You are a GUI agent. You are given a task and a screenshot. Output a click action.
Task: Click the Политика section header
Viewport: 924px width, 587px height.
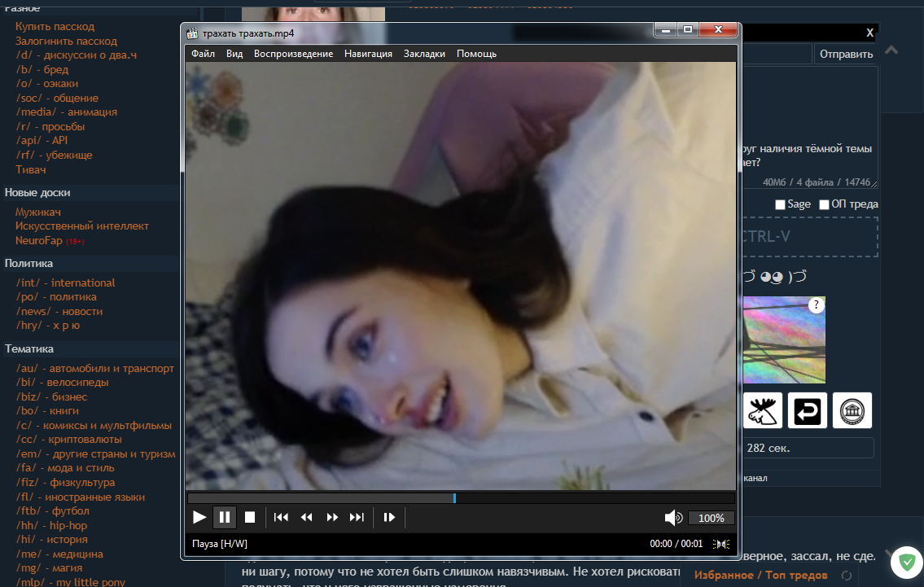coord(28,264)
